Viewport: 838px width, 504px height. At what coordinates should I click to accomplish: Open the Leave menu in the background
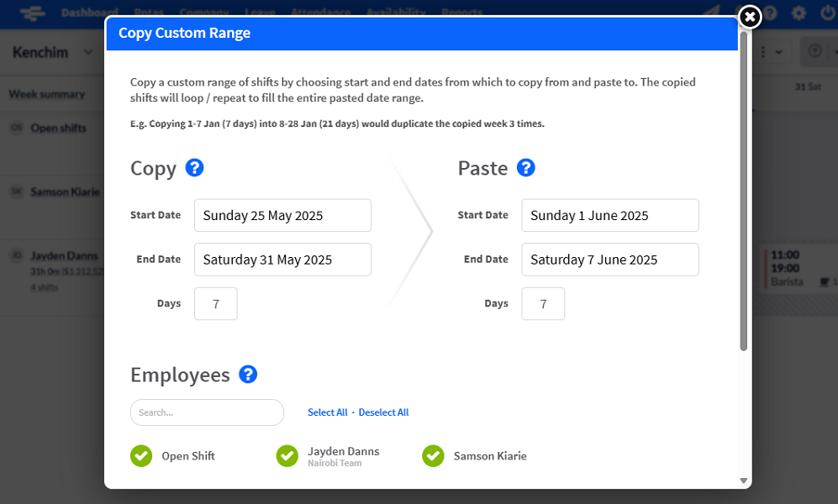click(260, 13)
